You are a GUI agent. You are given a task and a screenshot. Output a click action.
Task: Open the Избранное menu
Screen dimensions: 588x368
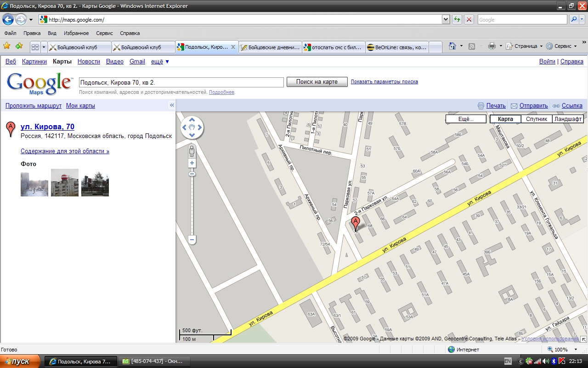point(76,33)
